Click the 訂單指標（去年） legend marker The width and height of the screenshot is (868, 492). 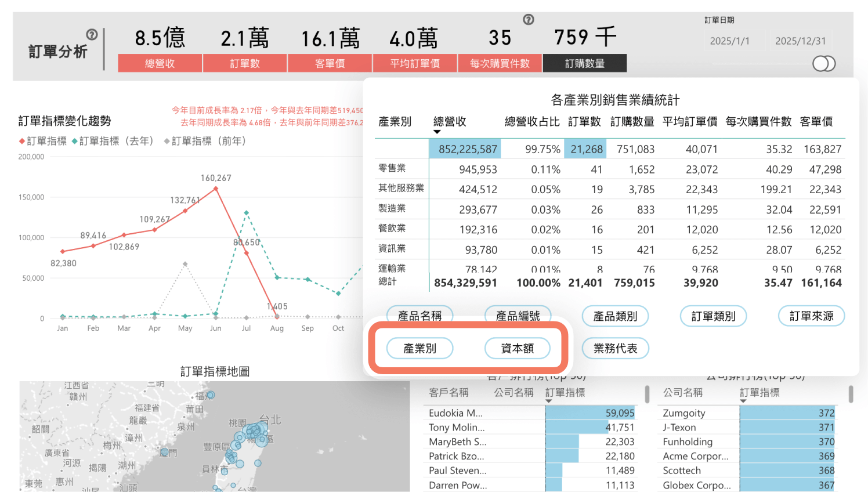point(75,141)
